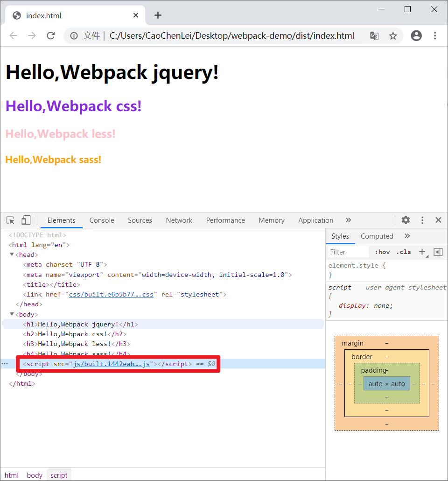Open a new tab with the plus button
This screenshot has height=481, width=448.
pos(158,15)
